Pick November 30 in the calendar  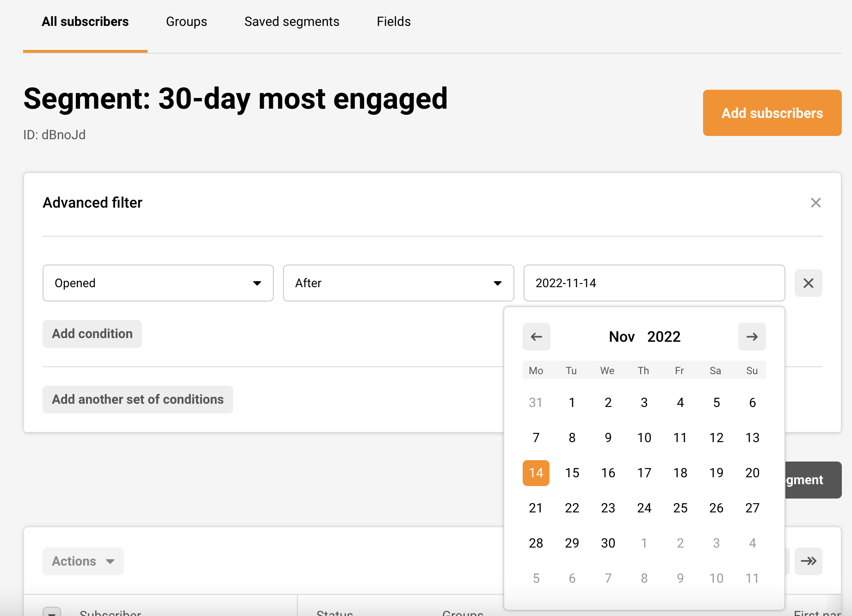point(608,543)
